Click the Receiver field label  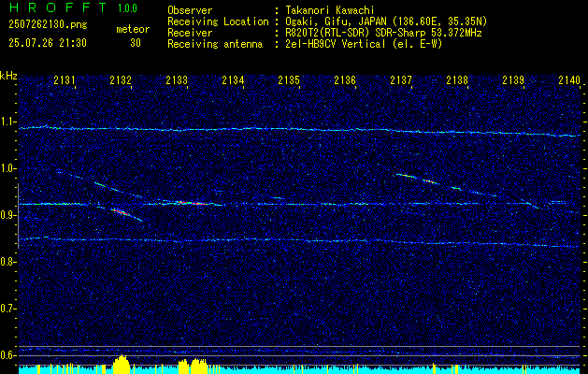[190, 33]
